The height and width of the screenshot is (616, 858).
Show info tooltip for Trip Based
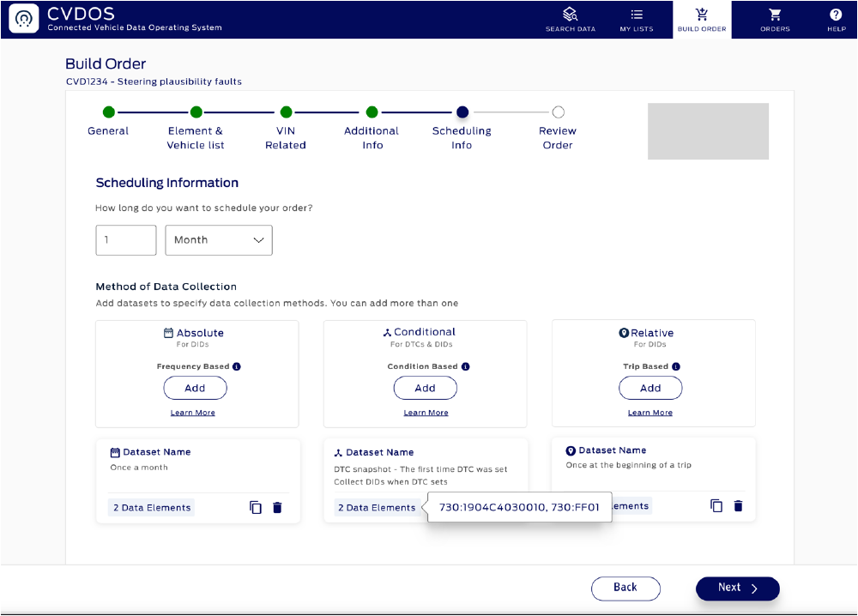[x=676, y=366]
